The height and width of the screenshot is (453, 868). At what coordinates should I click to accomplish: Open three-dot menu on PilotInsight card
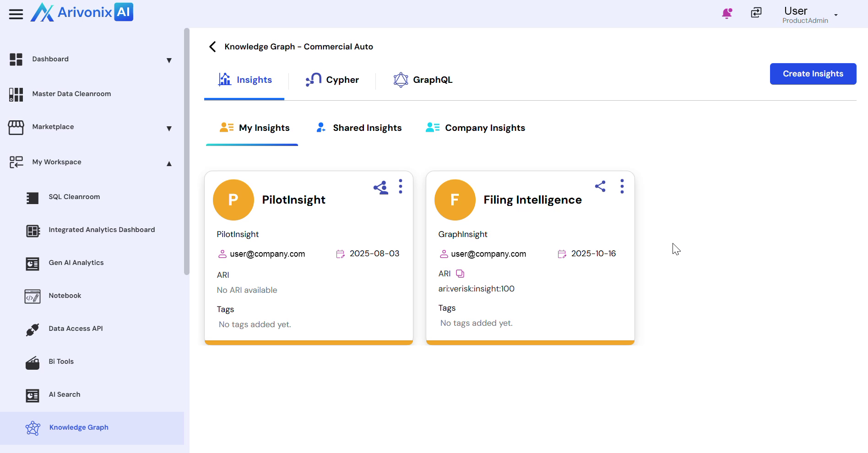(401, 186)
